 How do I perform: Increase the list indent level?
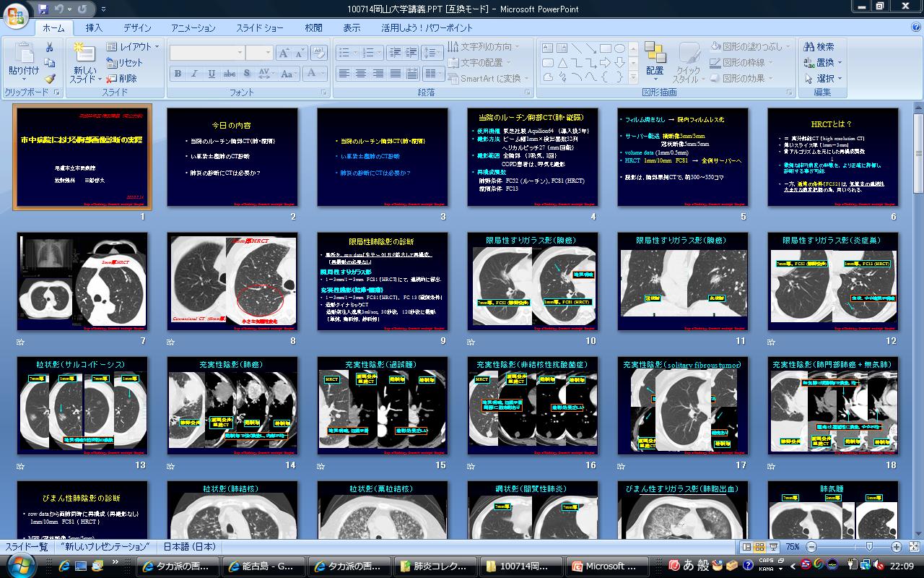click(411, 53)
